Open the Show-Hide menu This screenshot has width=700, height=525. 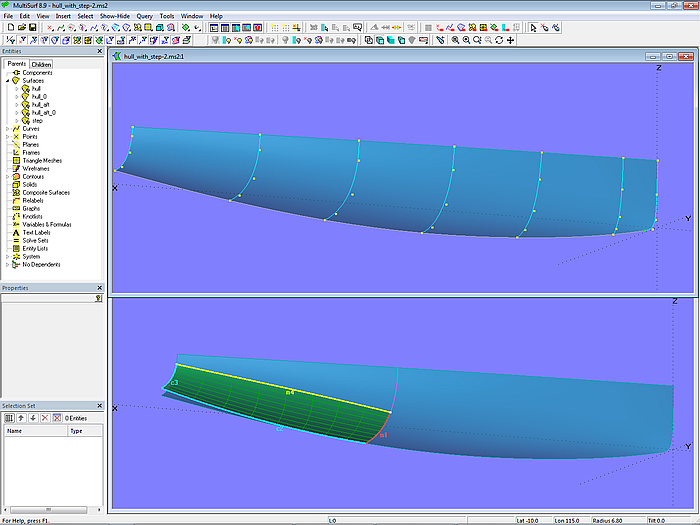click(x=114, y=16)
